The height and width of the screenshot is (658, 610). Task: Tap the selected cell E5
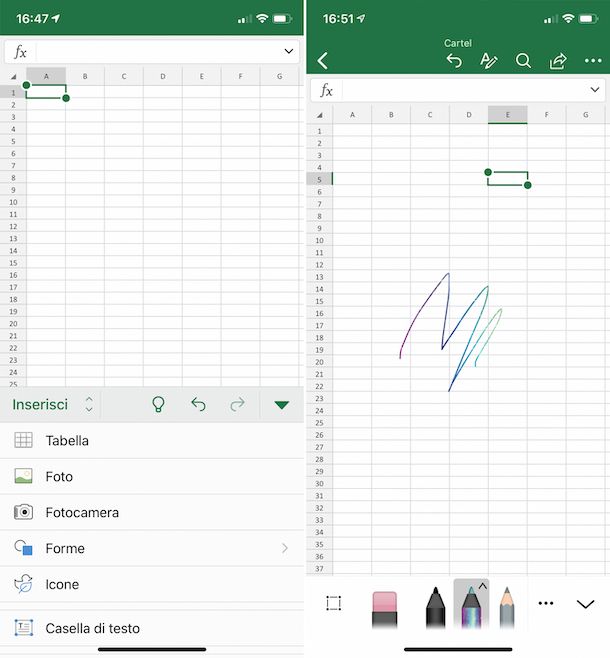(508, 179)
